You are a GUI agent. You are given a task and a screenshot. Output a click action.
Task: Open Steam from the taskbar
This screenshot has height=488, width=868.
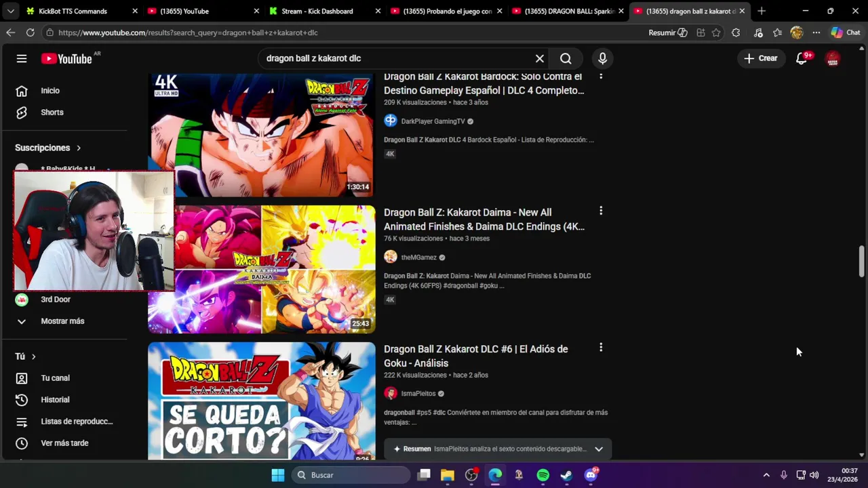point(566,475)
